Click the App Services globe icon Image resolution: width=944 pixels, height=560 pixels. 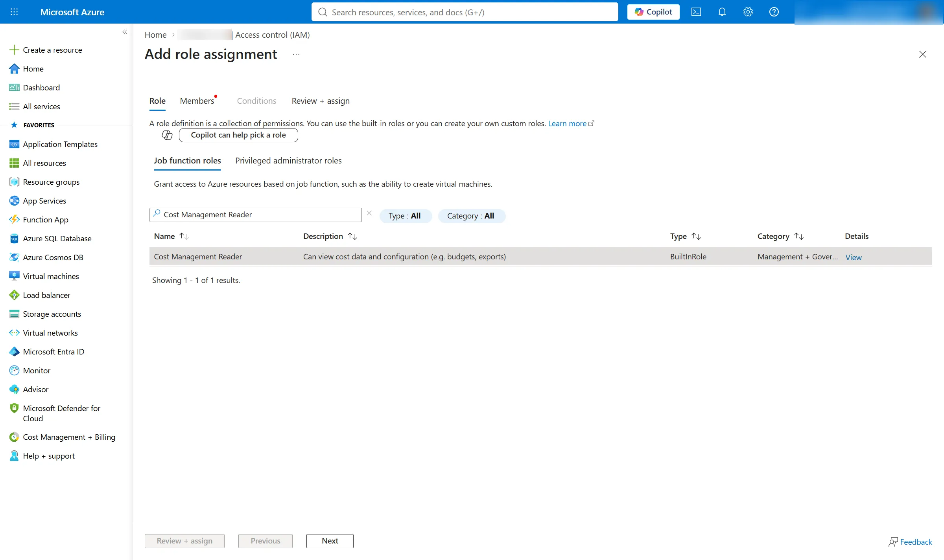pos(14,201)
